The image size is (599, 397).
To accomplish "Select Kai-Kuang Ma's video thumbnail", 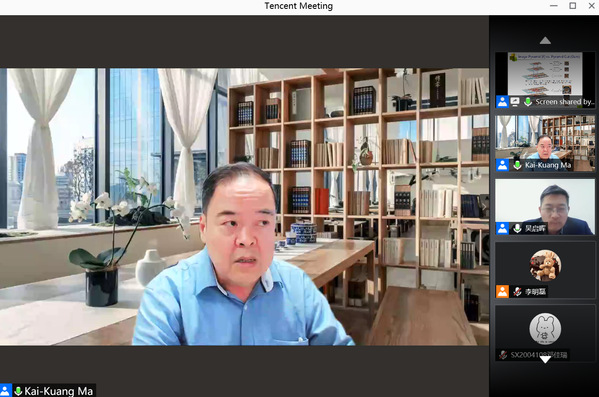I will click(x=545, y=143).
